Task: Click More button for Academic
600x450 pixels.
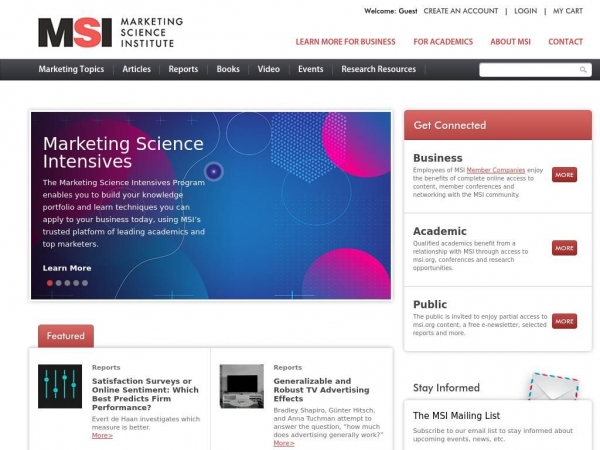Action: pos(564,248)
